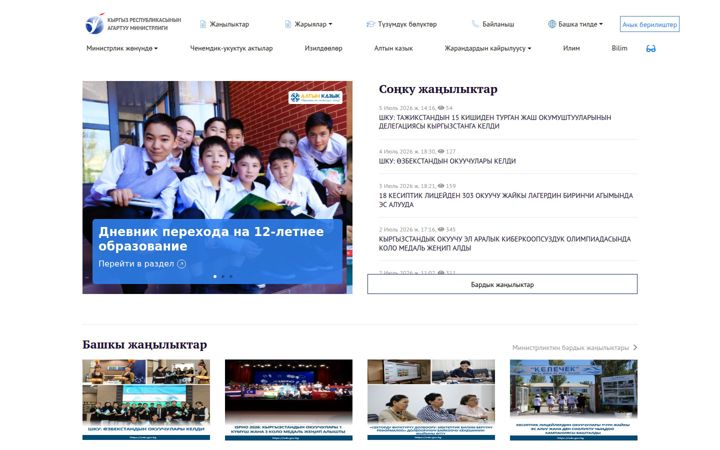Click the views eye icon on 3 Июль news

click(441, 186)
